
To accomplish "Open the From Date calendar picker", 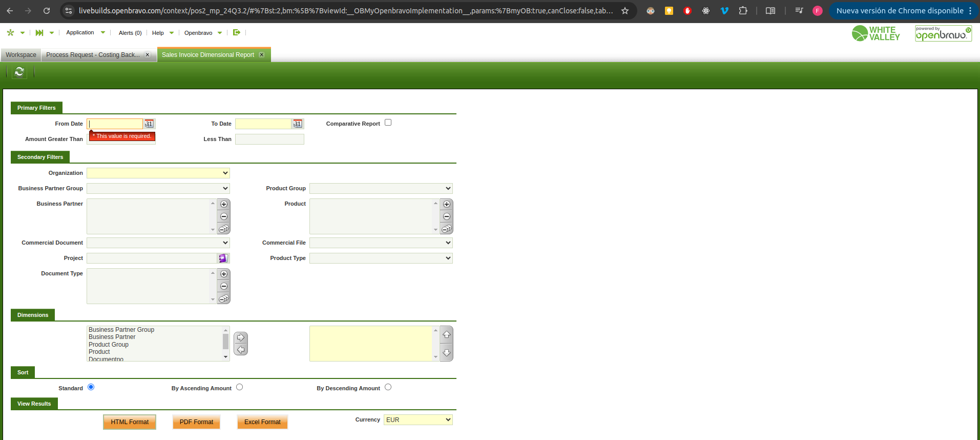I will 149,124.
